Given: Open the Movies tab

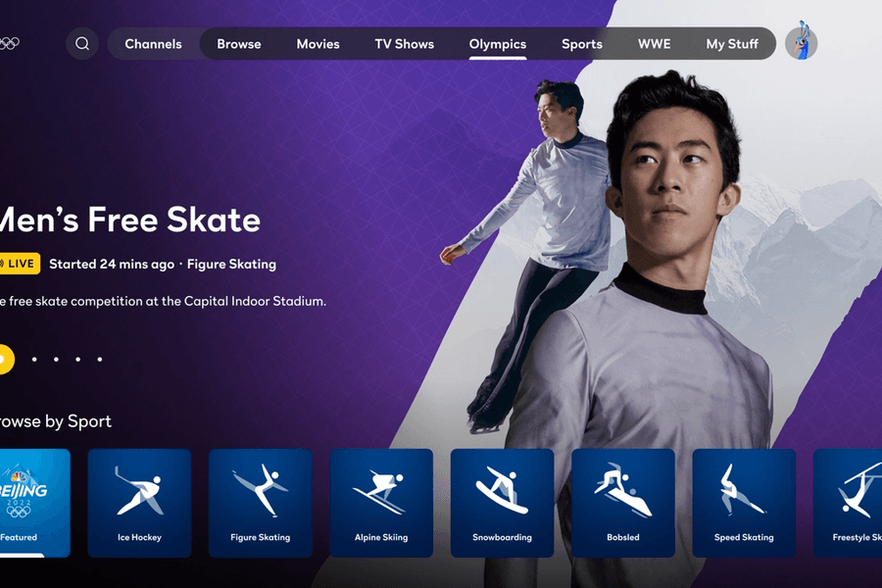Looking at the screenshot, I should click(x=318, y=44).
